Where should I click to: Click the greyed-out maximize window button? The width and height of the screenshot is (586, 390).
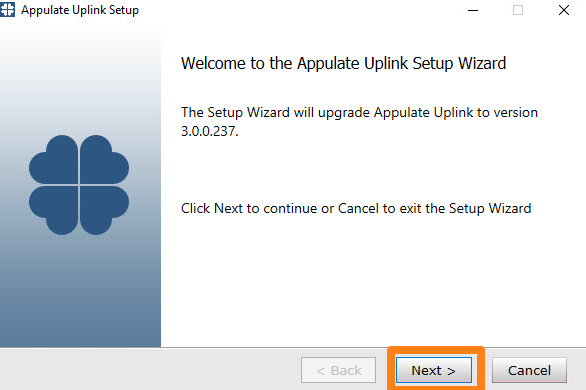(518, 10)
